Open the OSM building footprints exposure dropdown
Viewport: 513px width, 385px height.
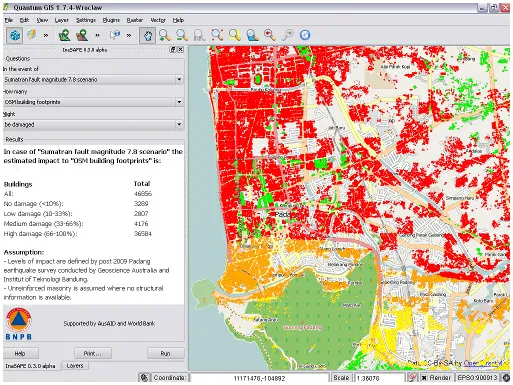click(93, 102)
